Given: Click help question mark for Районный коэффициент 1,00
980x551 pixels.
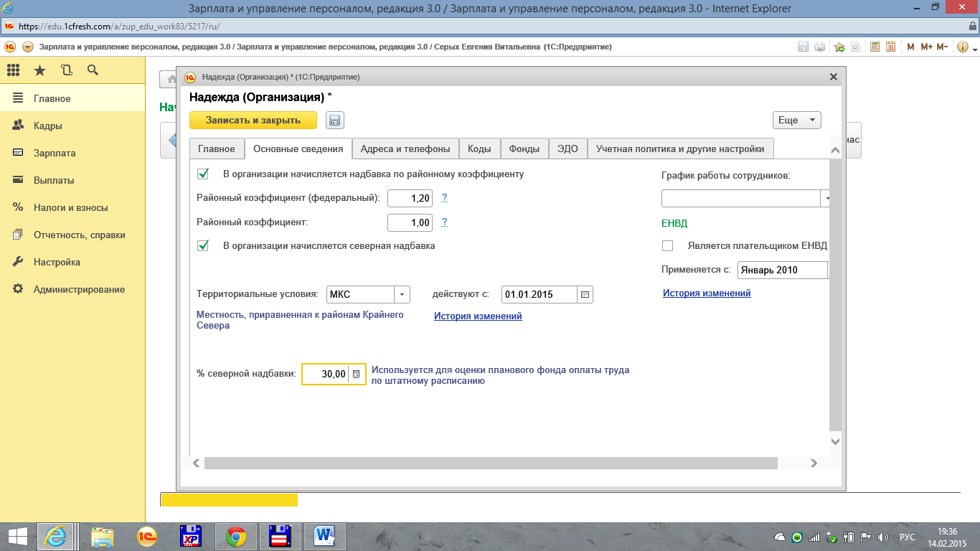Looking at the screenshot, I should (445, 222).
